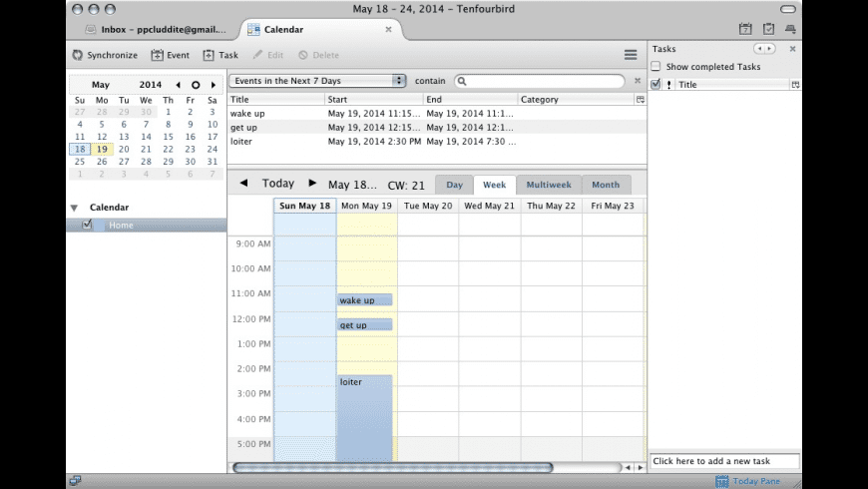The image size is (868, 489).
Task: Select get up event in week grid
Action: point(365,325)
